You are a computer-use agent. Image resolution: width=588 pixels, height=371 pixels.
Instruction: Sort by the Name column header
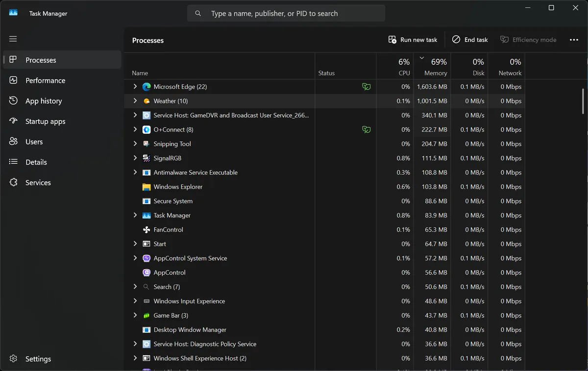coord(220,66)
